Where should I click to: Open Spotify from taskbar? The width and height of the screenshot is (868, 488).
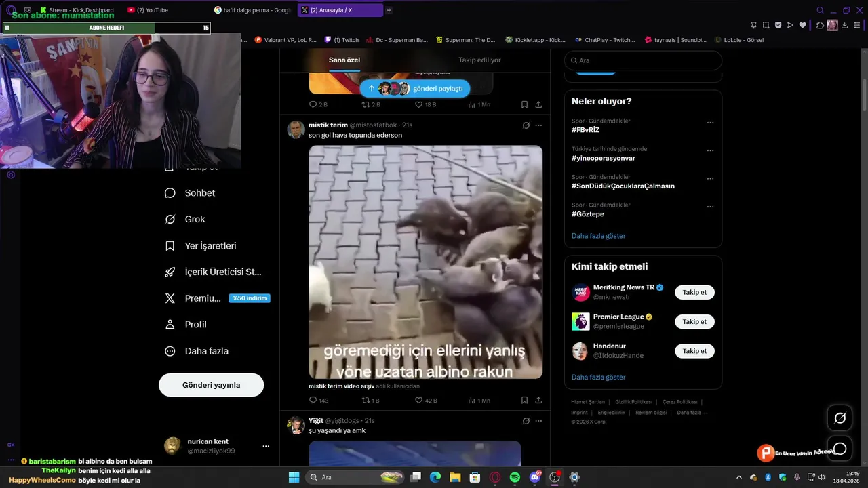(x=515, y=477)
